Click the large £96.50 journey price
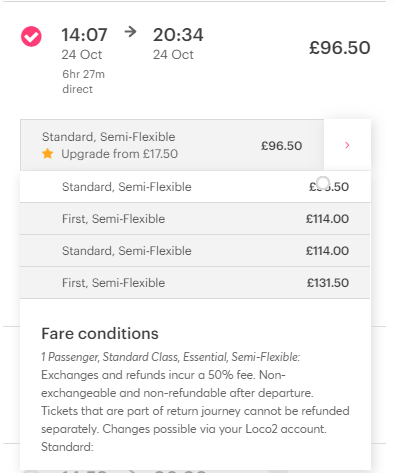The width and height of the screenshot is (395, 473). [x=339, y=48]
